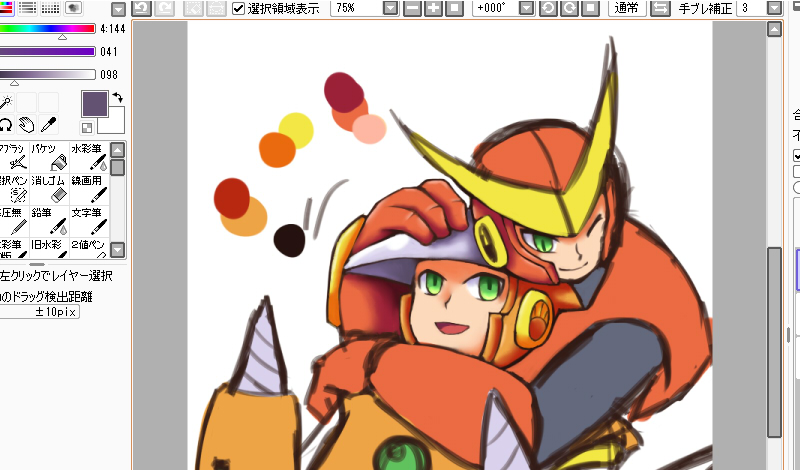Click the 左クリックでレイヤー選択 option text

point(56,276)
